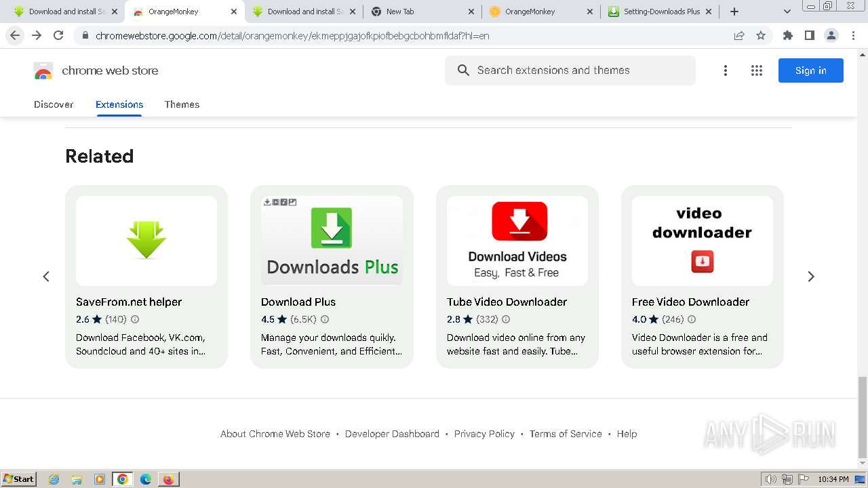
Task: Share this page icon in address bar
Action: [x=739, y=35]
